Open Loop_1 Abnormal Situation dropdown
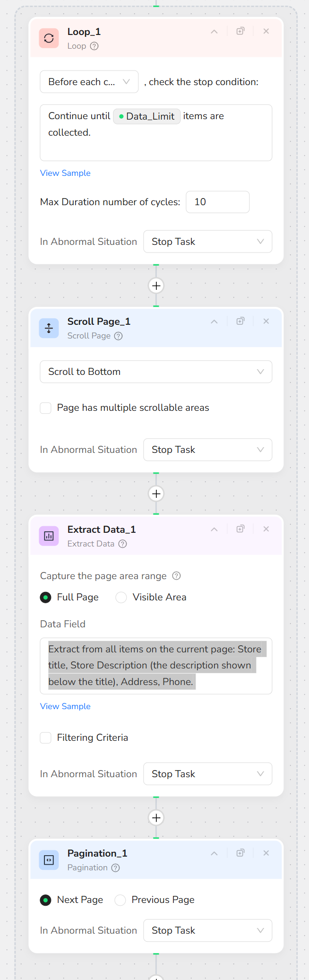The image size is (309, 980). coord(207,242)
